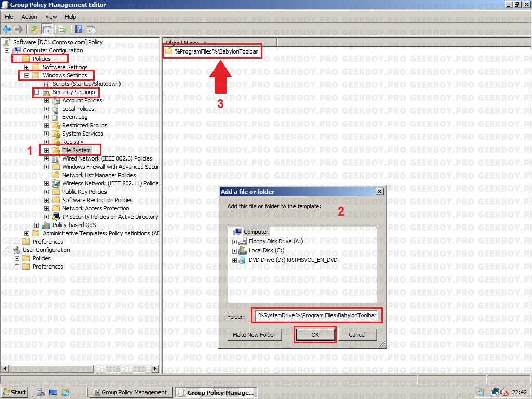This screenshot has height=399, width=532.
Task: Click the %ProgramFiles%\BabylonToolbar folder icon
Action: [x=169, y=51]
